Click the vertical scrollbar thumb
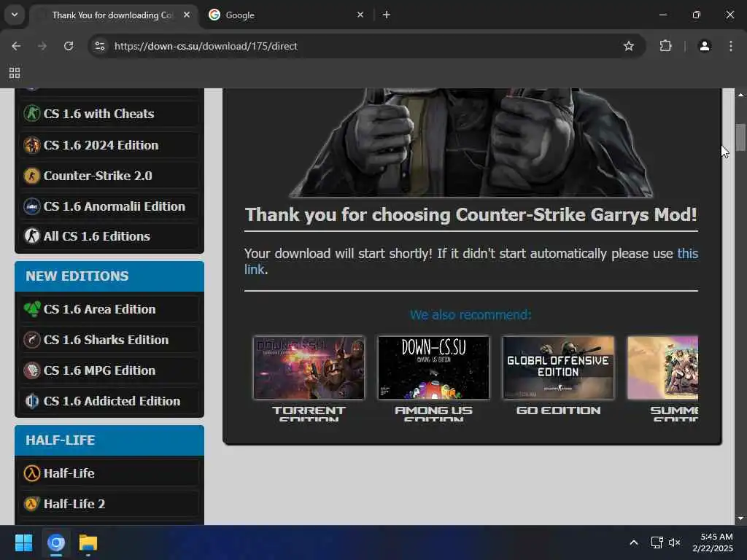 (x=740, y=137)
